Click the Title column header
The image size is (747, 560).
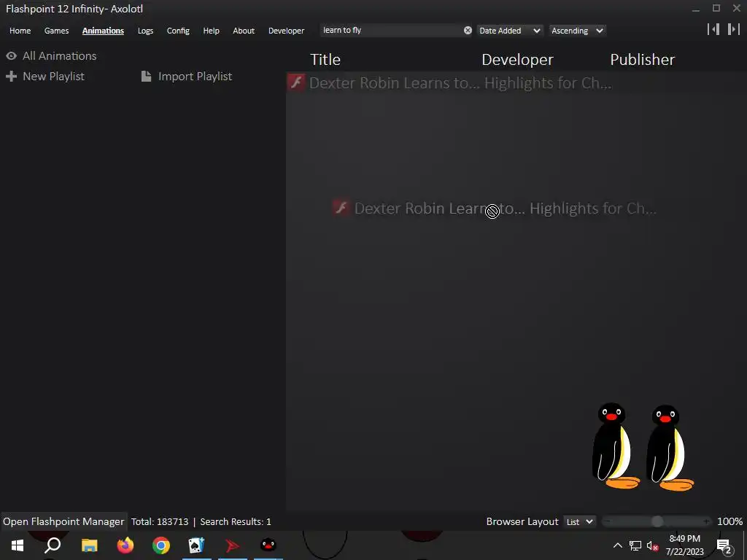pos(325,60)
